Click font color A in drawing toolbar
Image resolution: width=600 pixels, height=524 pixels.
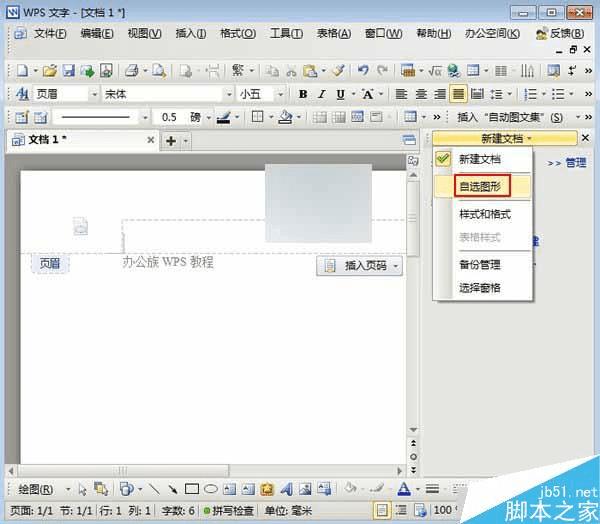404,489
